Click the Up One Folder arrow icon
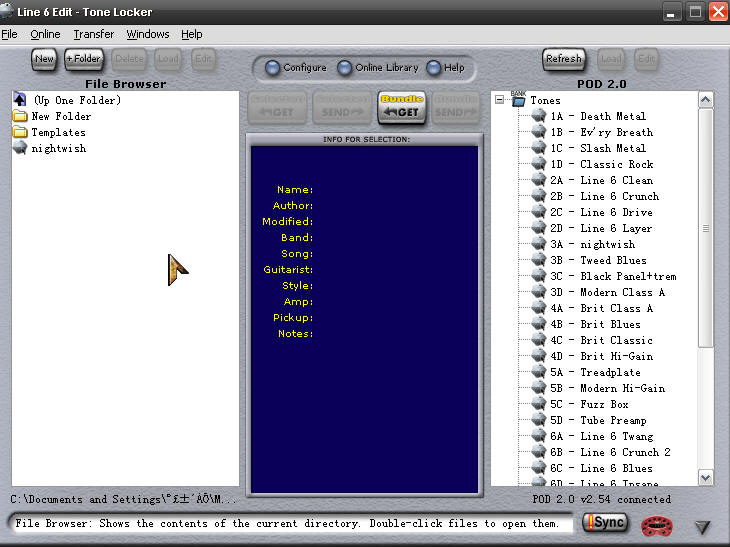Image resolution: width=730 pixels, height=547 pixels. tap(20, 100)
